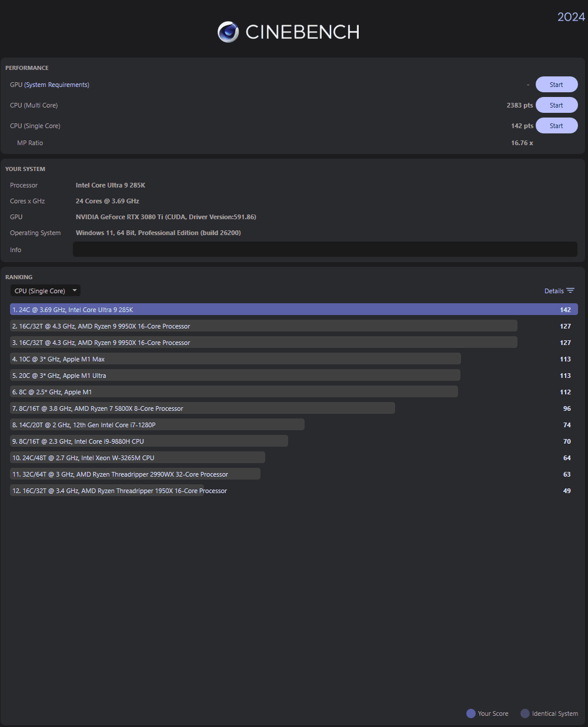Click the 2024 version label

571,16
